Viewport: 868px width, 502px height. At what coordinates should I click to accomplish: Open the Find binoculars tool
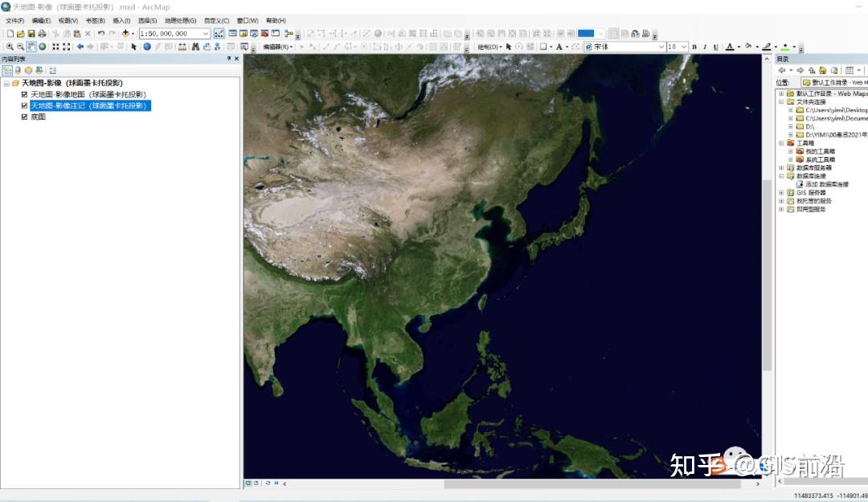(195, 47)
